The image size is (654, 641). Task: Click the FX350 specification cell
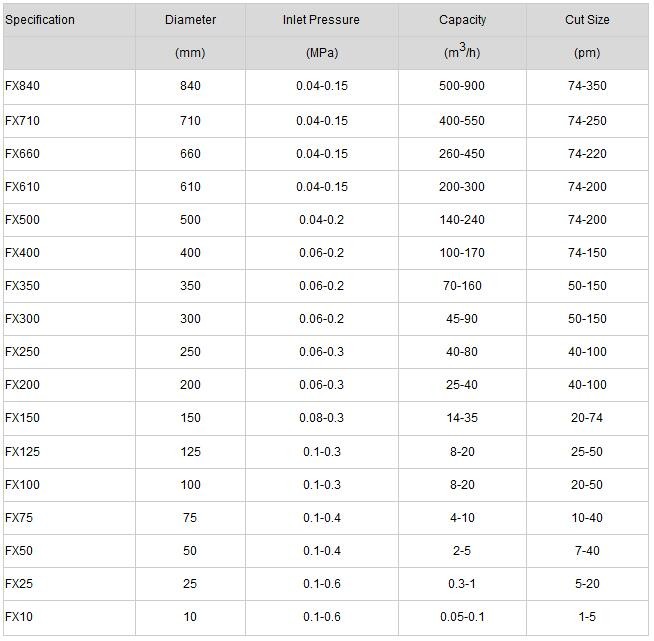click(22, 286)
